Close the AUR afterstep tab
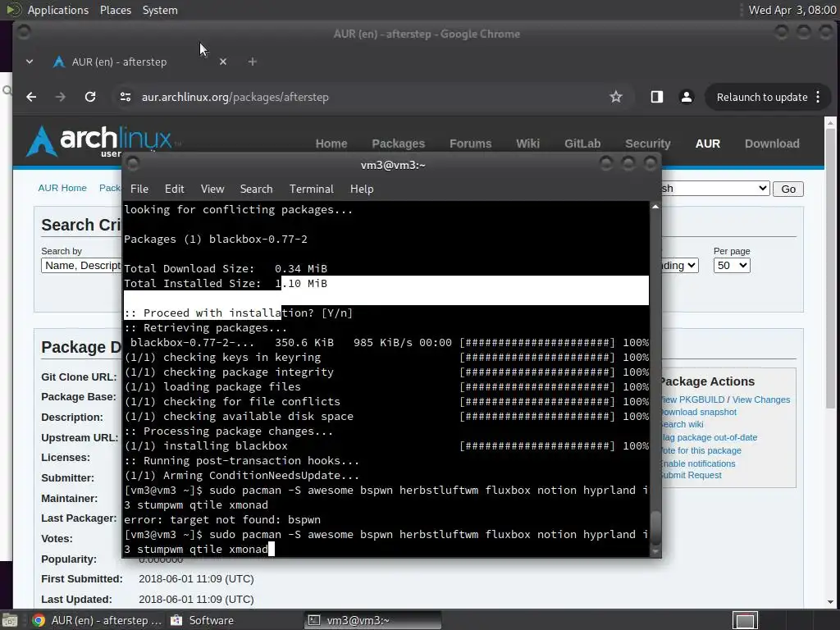This screenshot has height=630, width=840. coord(223,62)
